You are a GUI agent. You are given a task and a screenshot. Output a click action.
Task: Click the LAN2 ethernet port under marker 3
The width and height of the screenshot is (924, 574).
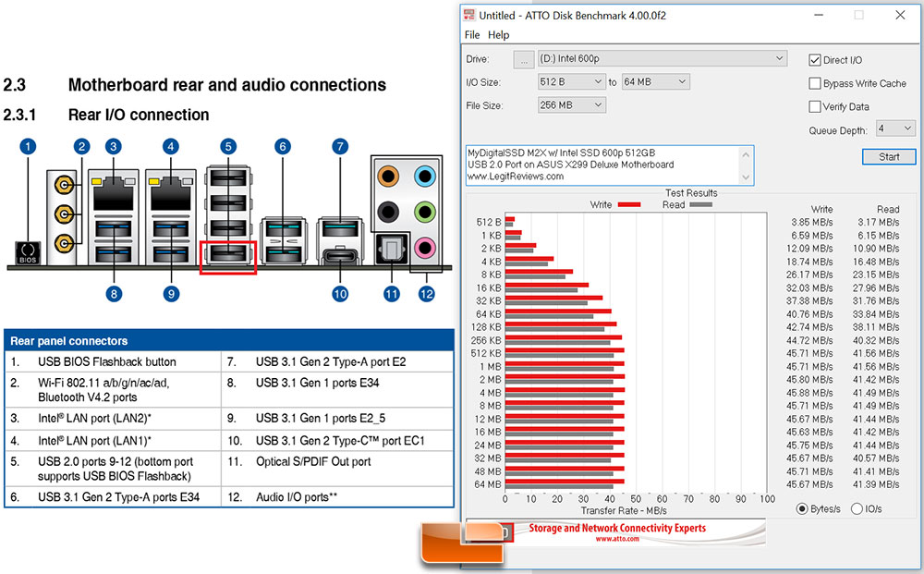pos(113,192)
